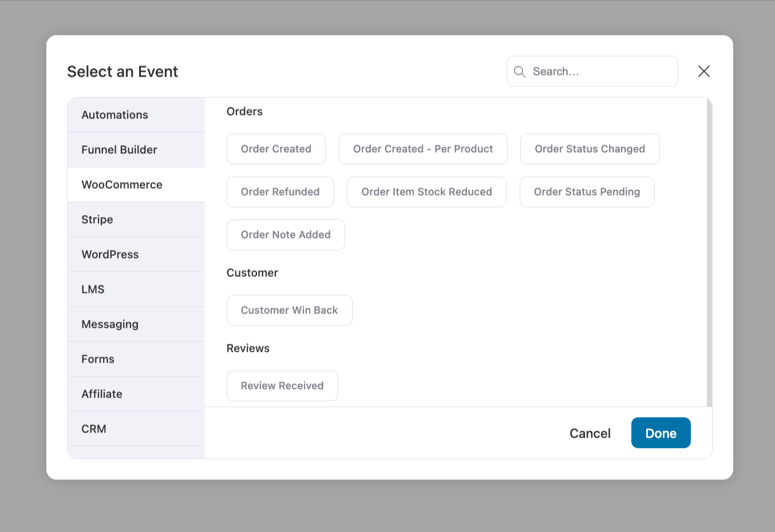Close the dialog with the X icon
The image size is (775, 532).
(703, 71)
